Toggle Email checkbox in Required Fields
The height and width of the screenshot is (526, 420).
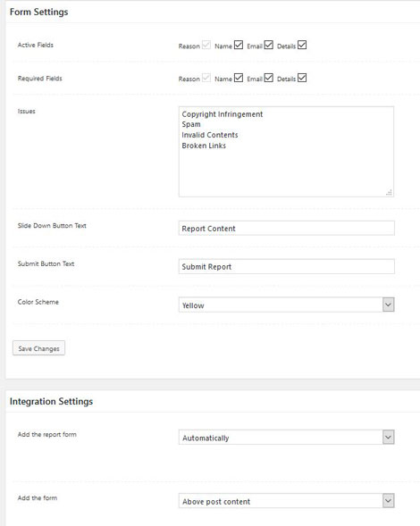pyautogui.click(x=269, y=78)
